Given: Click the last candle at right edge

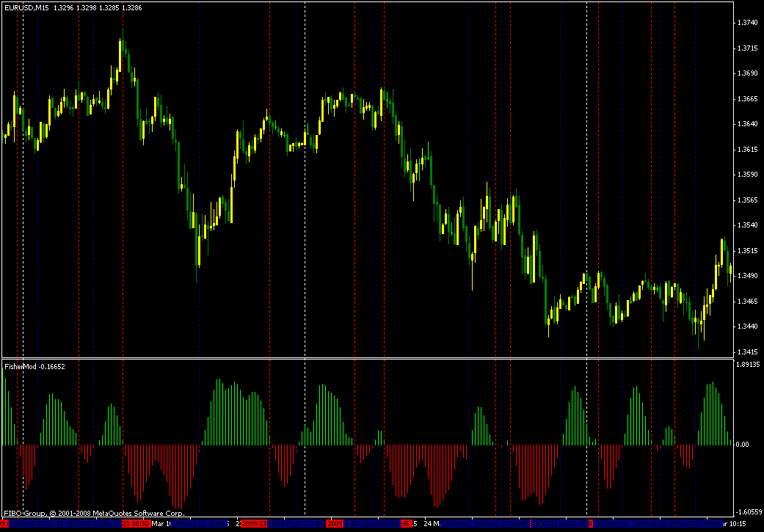Looking at the screenshot, I should coord(730,272).
